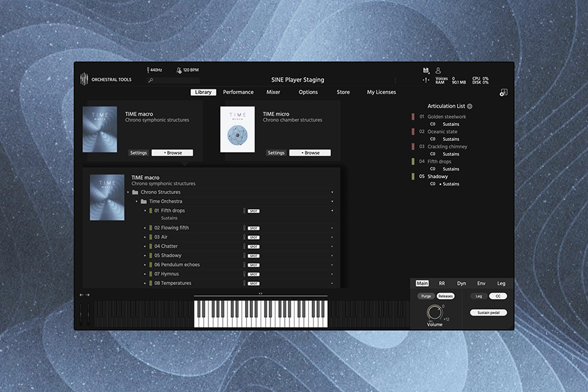Click the microphone icon for 03 Air

(x=244, y=237)
